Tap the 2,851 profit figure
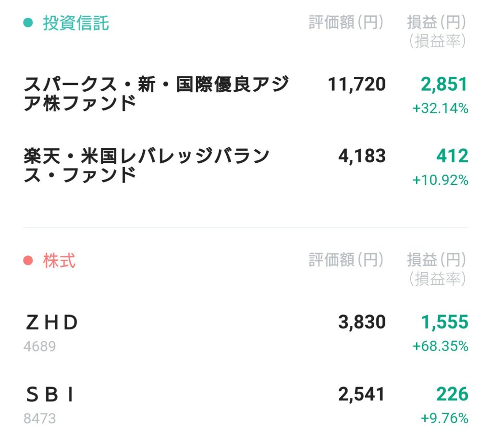This screenshot has height=448, width=492. tap(444, 85)
